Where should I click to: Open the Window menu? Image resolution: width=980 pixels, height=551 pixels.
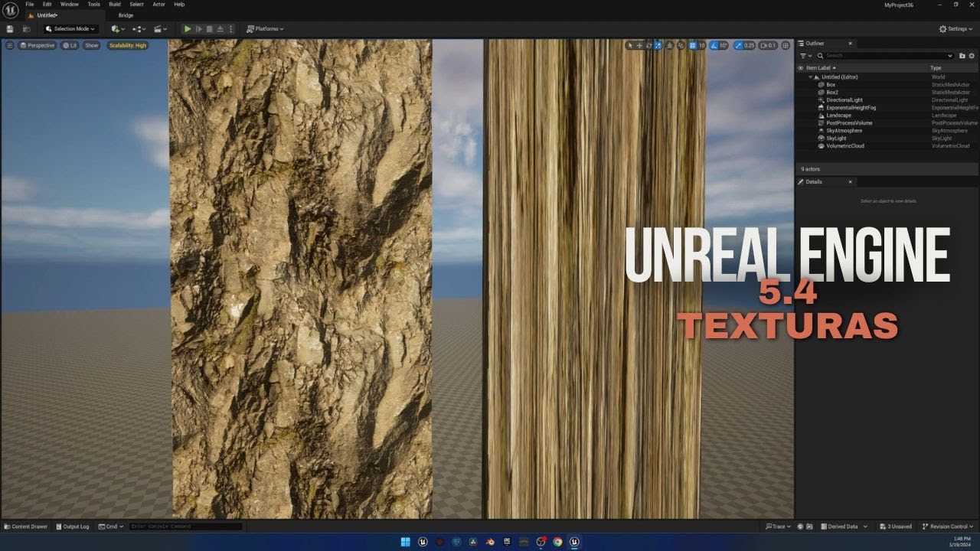pos(70,4)
